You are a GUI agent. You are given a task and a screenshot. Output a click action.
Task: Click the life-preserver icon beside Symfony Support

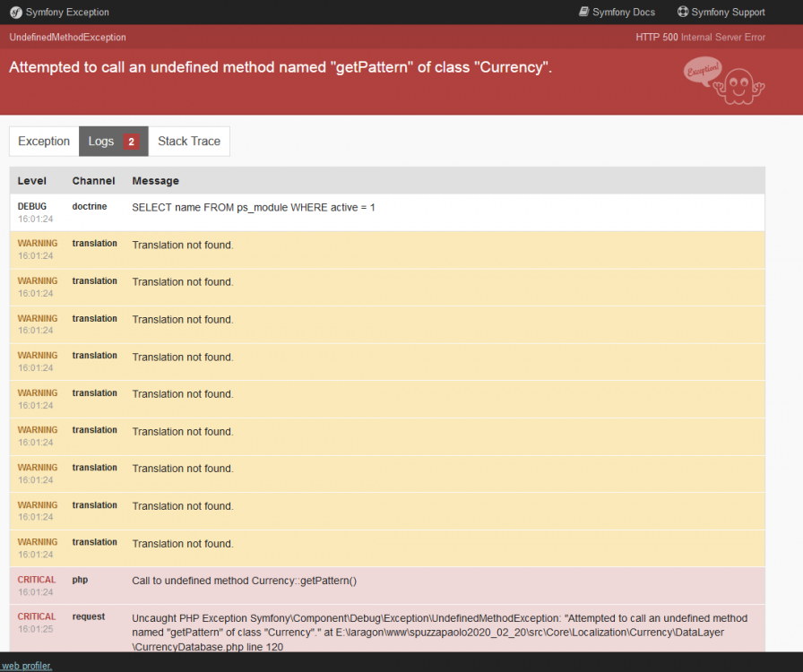click(x=684, y=12)
